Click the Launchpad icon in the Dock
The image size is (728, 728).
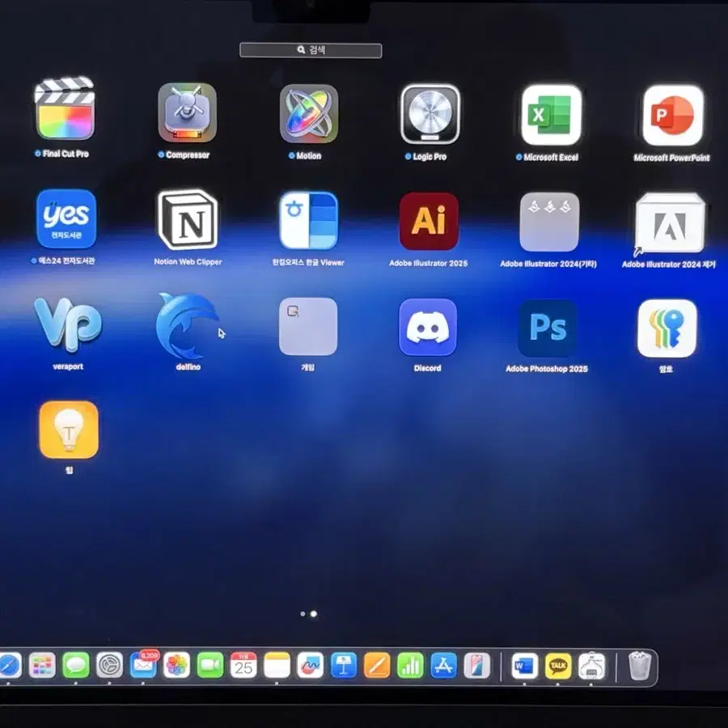click(42, 666)
